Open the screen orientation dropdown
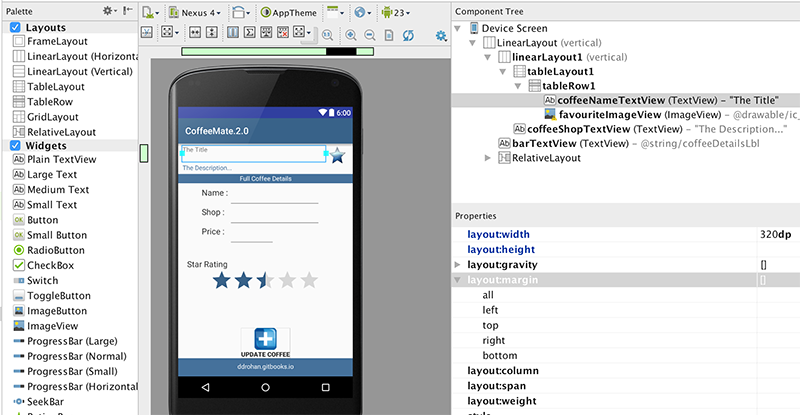The height and width of the screenshot is (415, 800). click(241, 12)
